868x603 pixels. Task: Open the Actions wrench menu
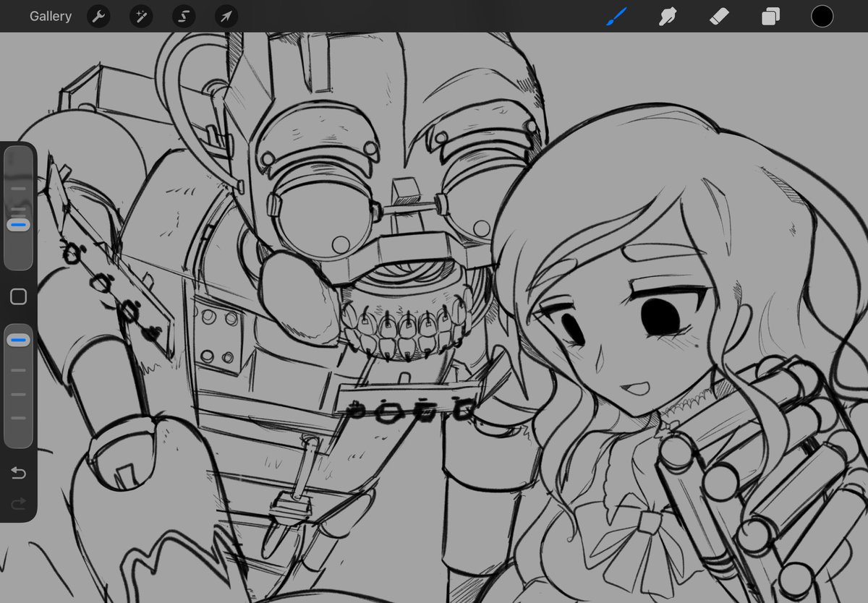(98, 17)
